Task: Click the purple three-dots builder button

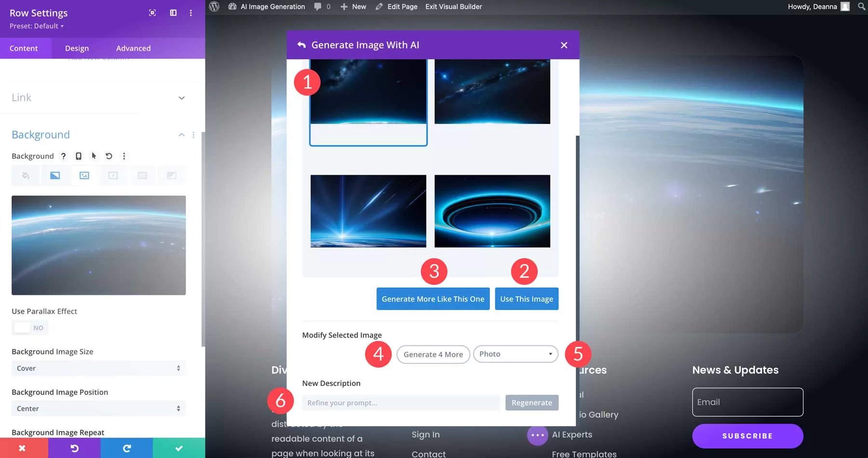Action: coord(538,435)
